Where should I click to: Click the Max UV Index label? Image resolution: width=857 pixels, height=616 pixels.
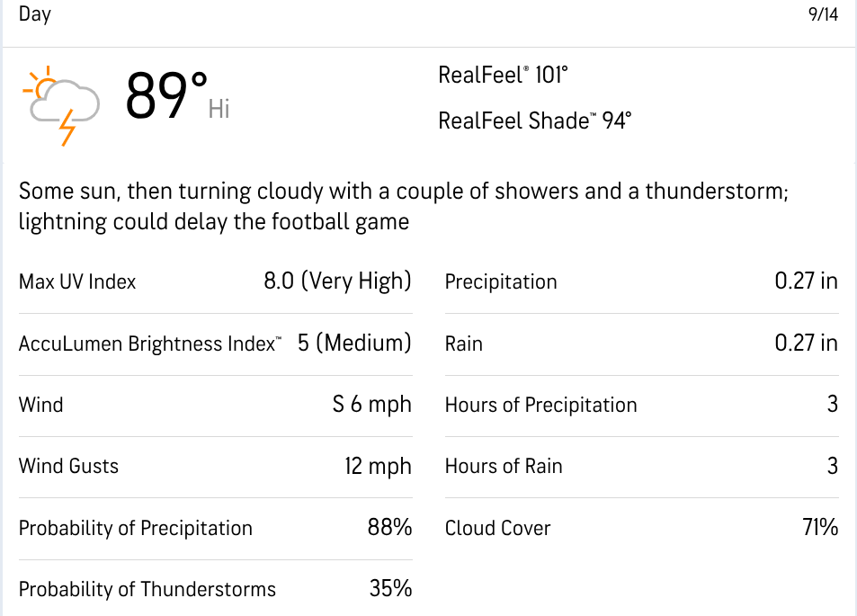[77, 282]
